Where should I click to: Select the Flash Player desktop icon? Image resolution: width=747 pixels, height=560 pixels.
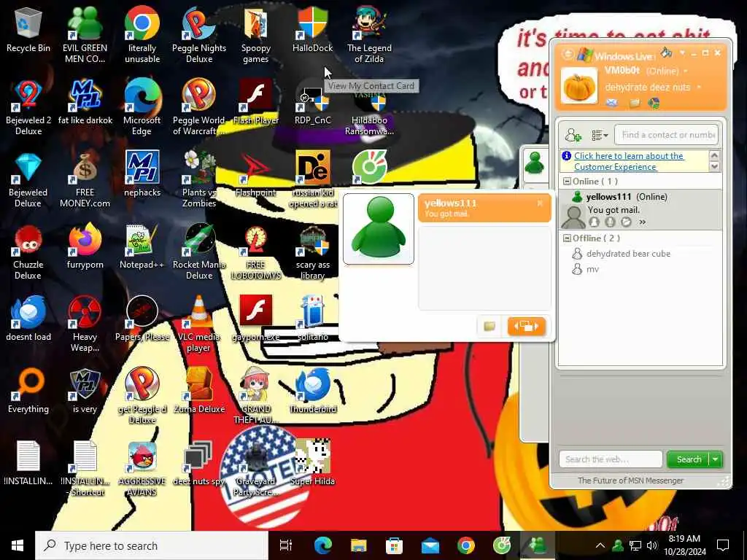point(256,102)
